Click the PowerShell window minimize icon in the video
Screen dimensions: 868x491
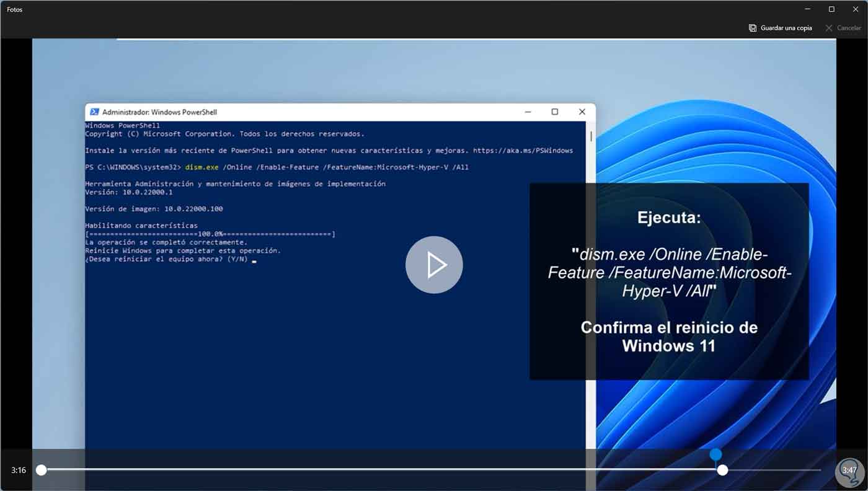528,112
